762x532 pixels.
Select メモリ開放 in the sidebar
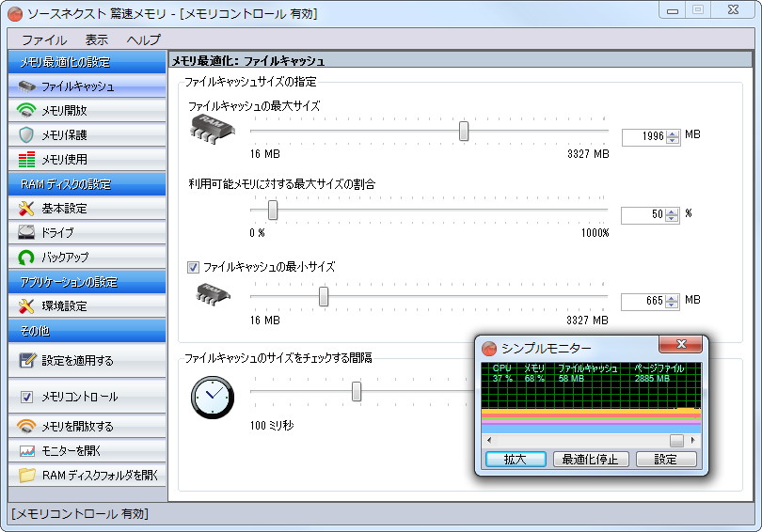click(x=87, y=111)
